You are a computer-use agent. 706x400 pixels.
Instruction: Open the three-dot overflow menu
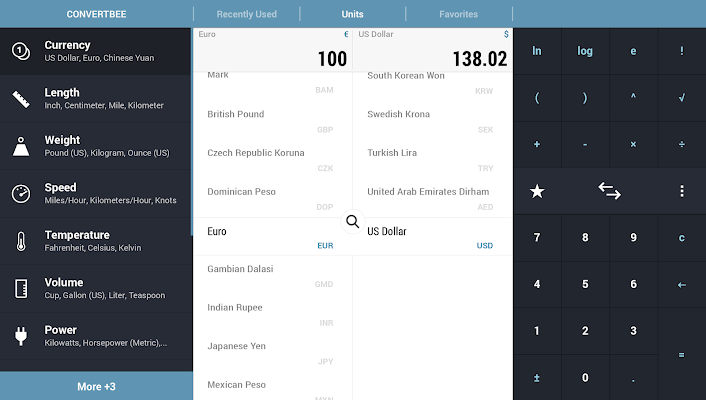pyautogui.click(x=682, y=191)
